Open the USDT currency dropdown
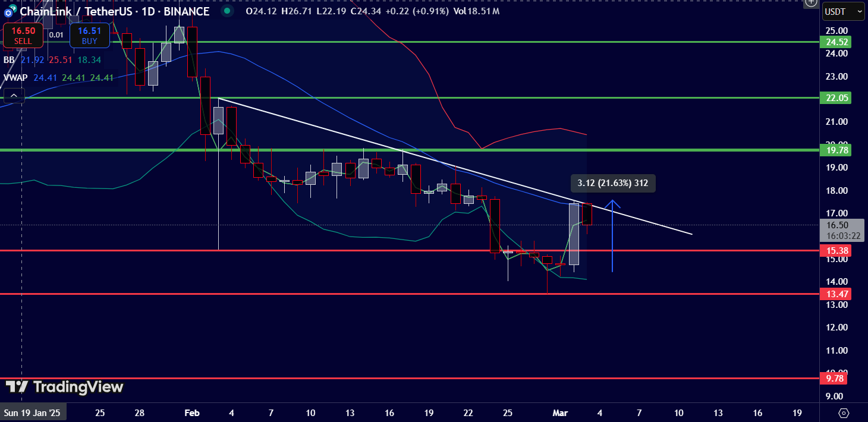Image resolution: width=868 pixels, height=422 pixels. pos(843,11)
